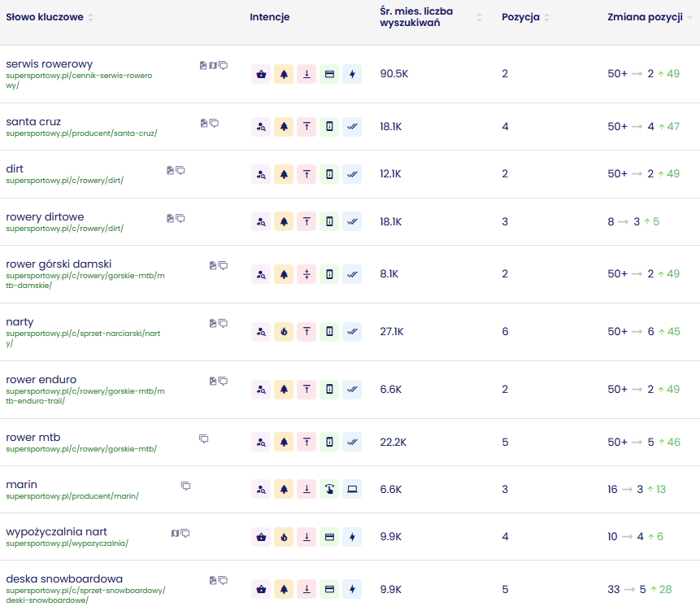Sort by Słowo kluczowe column arrows

90,18
